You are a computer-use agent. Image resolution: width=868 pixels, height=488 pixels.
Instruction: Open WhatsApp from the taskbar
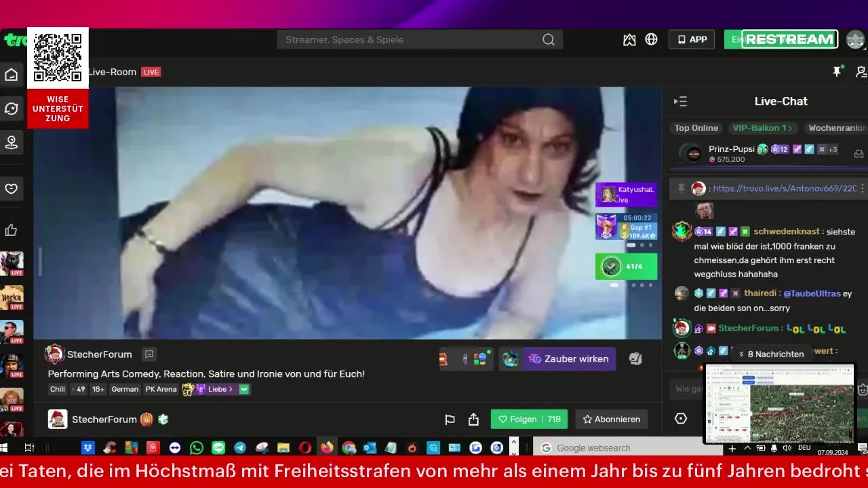click(x=197, y=447)
